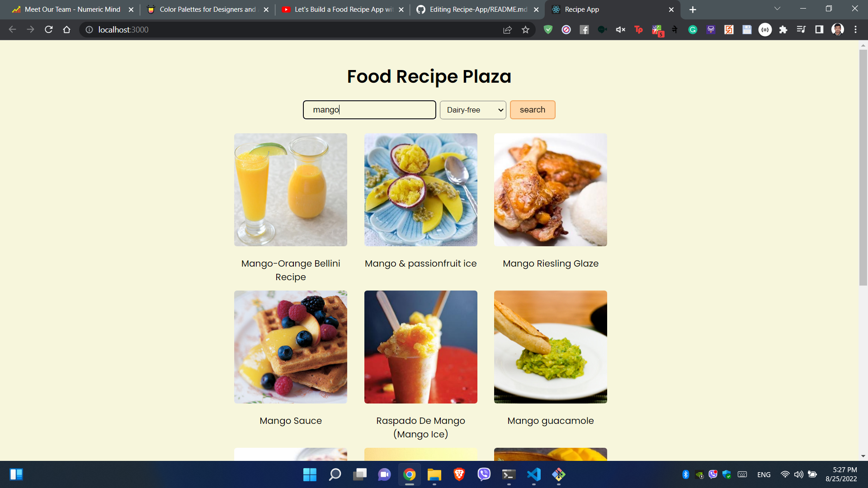Open the Chrome profile avatar menu
The height and width of the screenshot is (488, 868).
[x=838, y=29]
